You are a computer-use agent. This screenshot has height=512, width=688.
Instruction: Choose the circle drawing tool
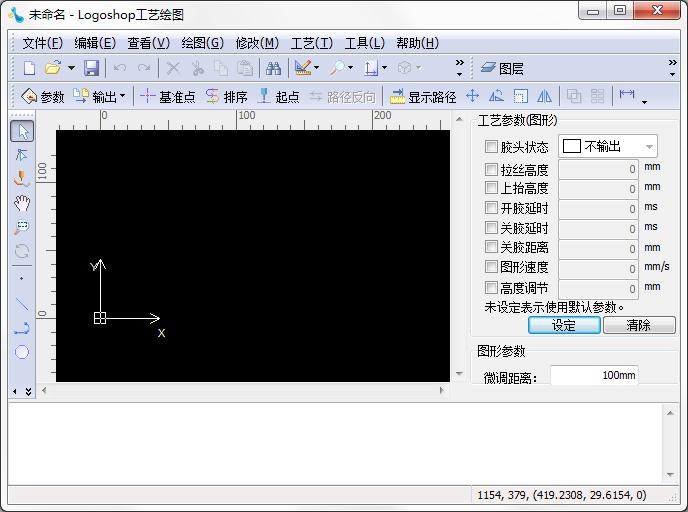click(x=22, y=352)
